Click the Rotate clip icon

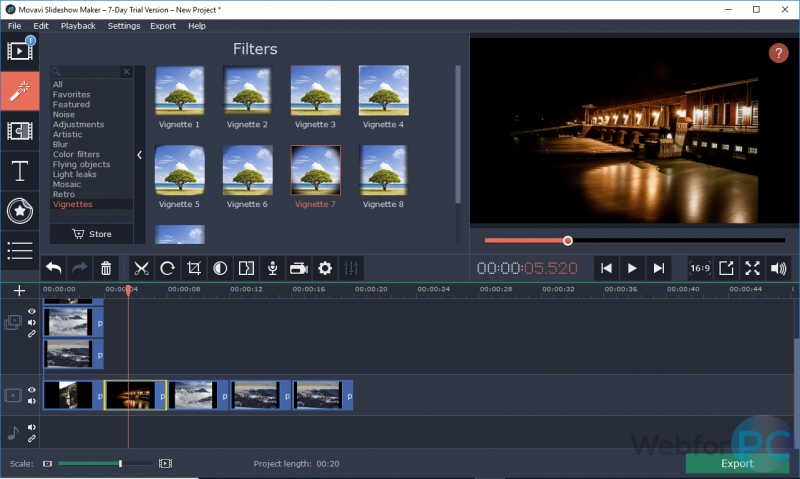[168, 268]
